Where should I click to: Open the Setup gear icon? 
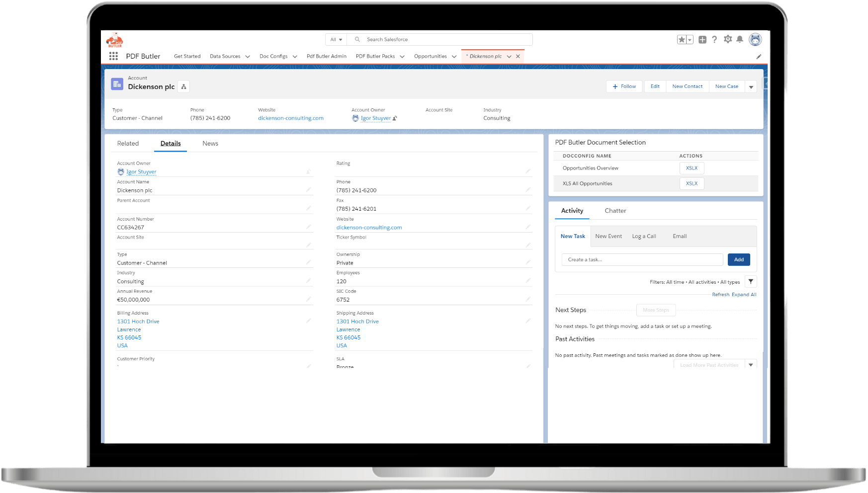click(x=728, y=39)
